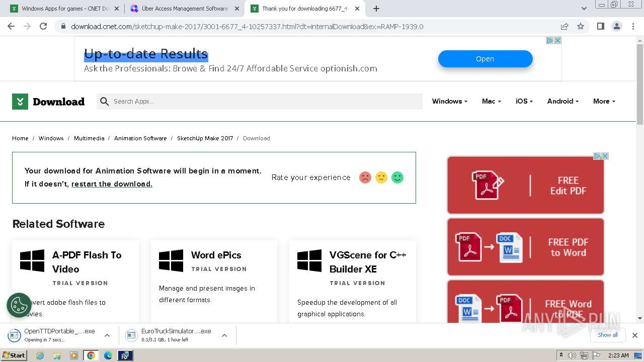Image resolution: width=644 pixels, height=362 pixels.
Task: Open the new tab plus button
Action: [376, 9]
